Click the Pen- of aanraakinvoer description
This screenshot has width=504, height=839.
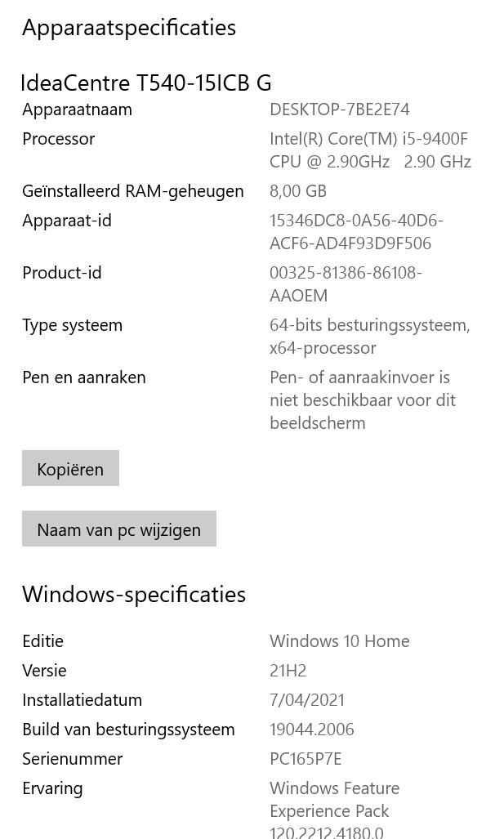click(362, 400)
